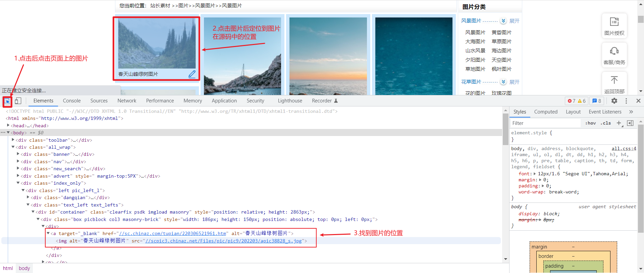Open the Security tab
644x273 pixels.
click(256, 101)
